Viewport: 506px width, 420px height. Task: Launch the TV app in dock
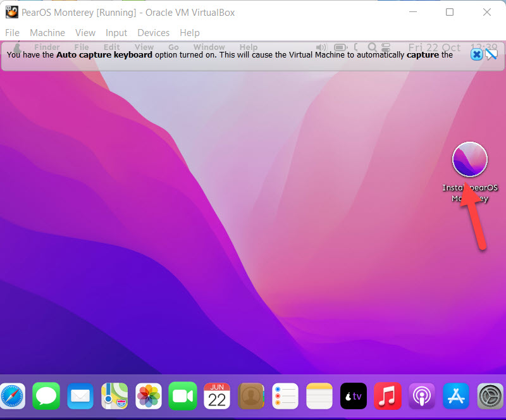[x=354, y=396]
